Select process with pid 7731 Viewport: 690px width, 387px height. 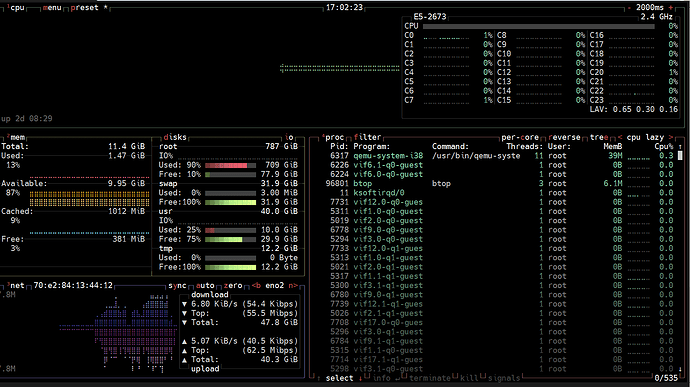(x=499, y=202)
